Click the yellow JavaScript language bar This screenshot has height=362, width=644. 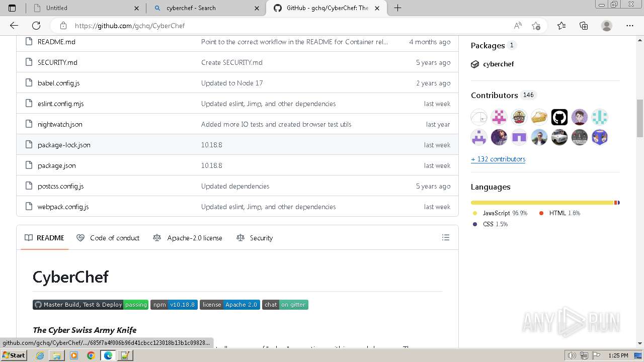tap(542, 203)
